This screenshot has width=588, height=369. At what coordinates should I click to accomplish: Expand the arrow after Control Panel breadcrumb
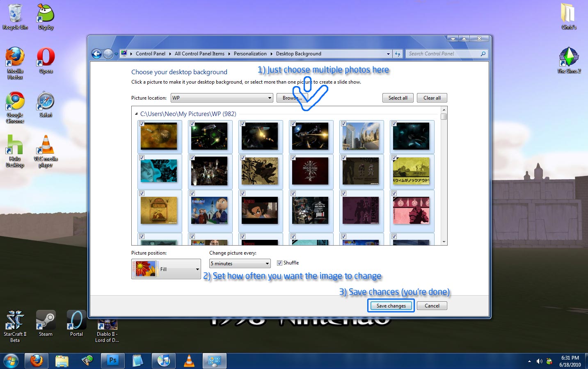(170, 54)
